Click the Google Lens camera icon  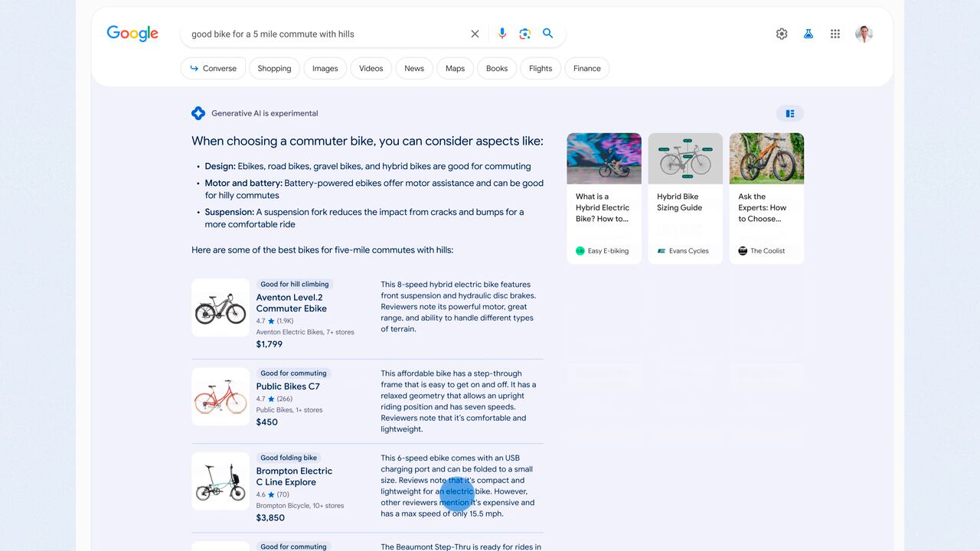tap(524, 34)
